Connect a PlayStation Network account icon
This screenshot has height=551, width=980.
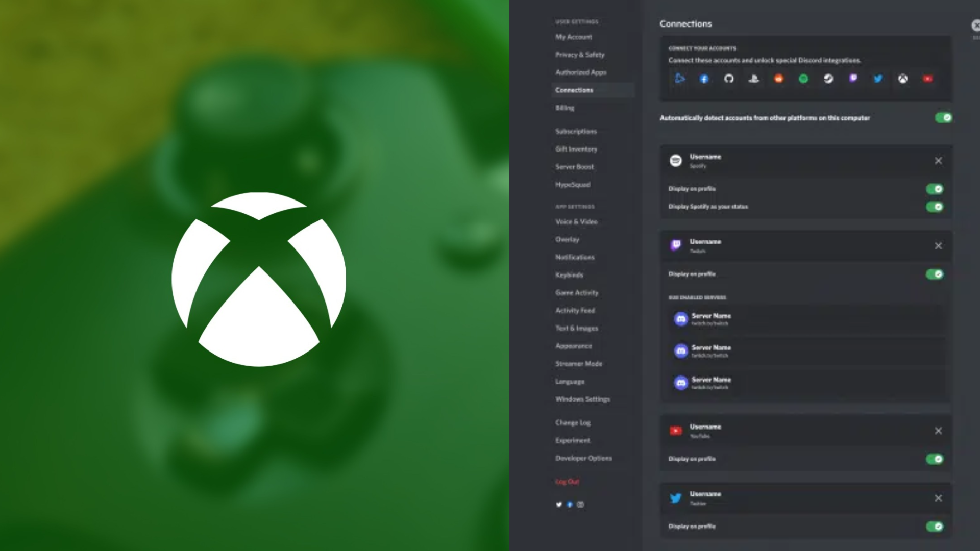754,79
